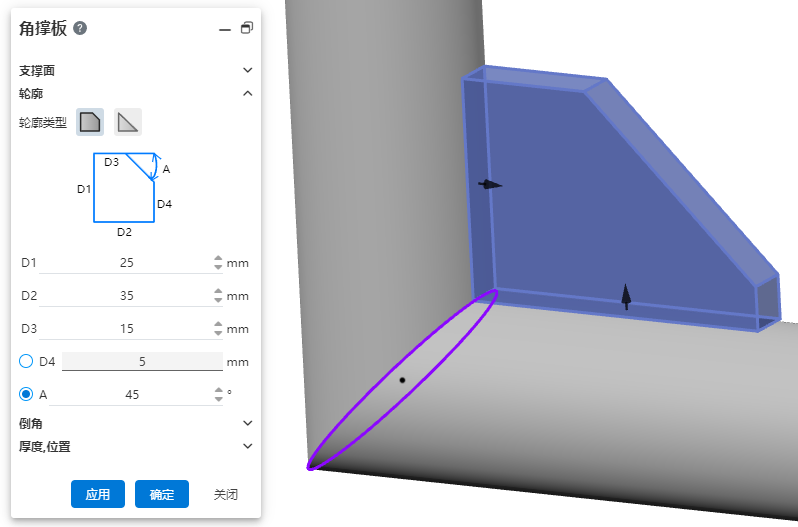The width and height of the screenshot is (798, 527).
Task: Minimize the 角撑板 panel
Action: 225,30
